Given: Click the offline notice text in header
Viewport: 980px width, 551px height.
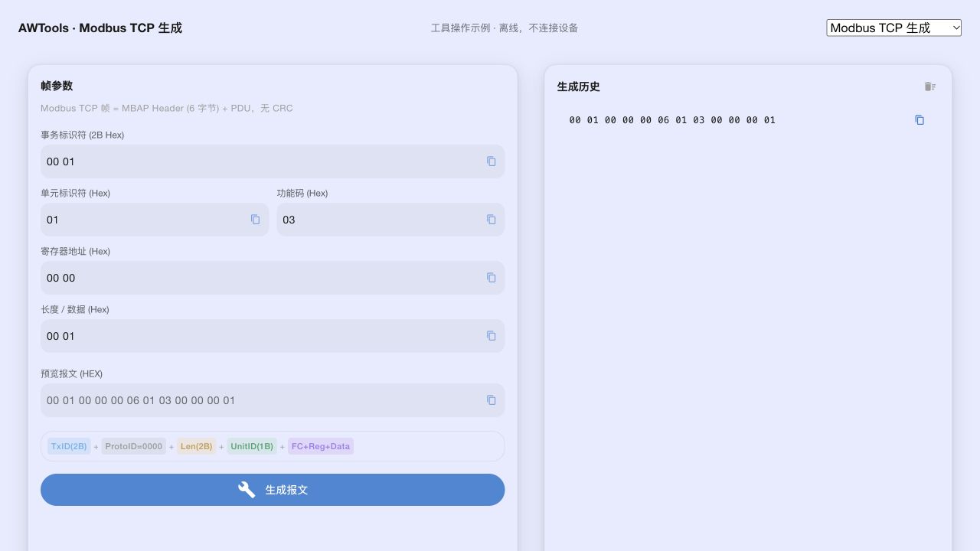Looking at the screenshot, I should coord(505,28).
